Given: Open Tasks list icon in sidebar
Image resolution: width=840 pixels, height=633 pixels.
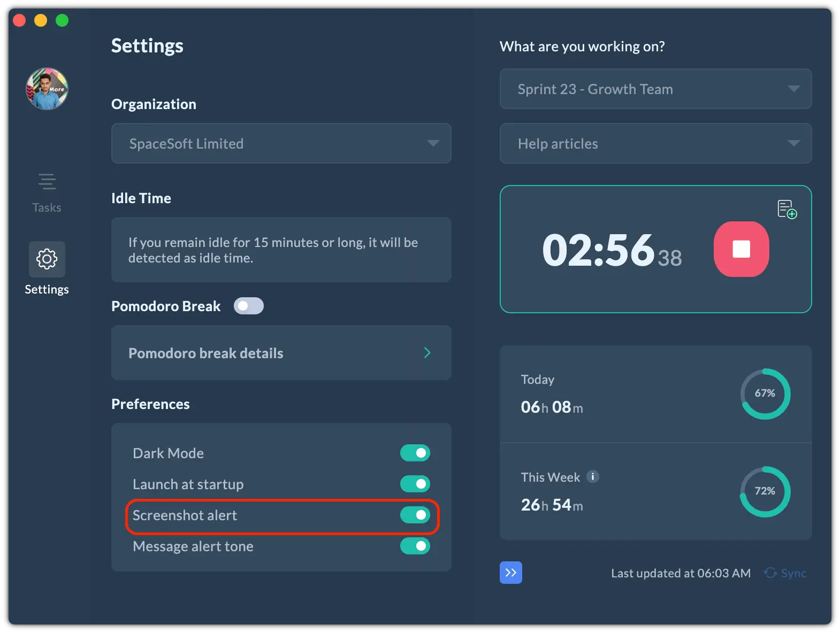Looking at the screenshot, I should pyautogui.click(x=47, y=182).
